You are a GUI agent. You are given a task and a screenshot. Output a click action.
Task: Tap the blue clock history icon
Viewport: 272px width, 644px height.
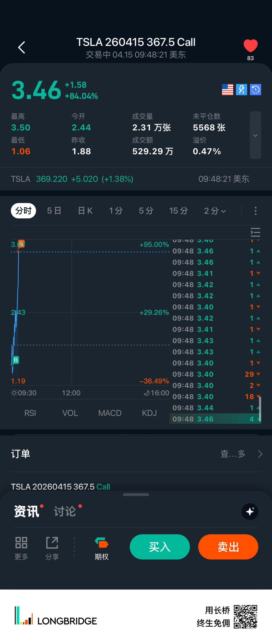pyautogui.click(x=255, y=89)
